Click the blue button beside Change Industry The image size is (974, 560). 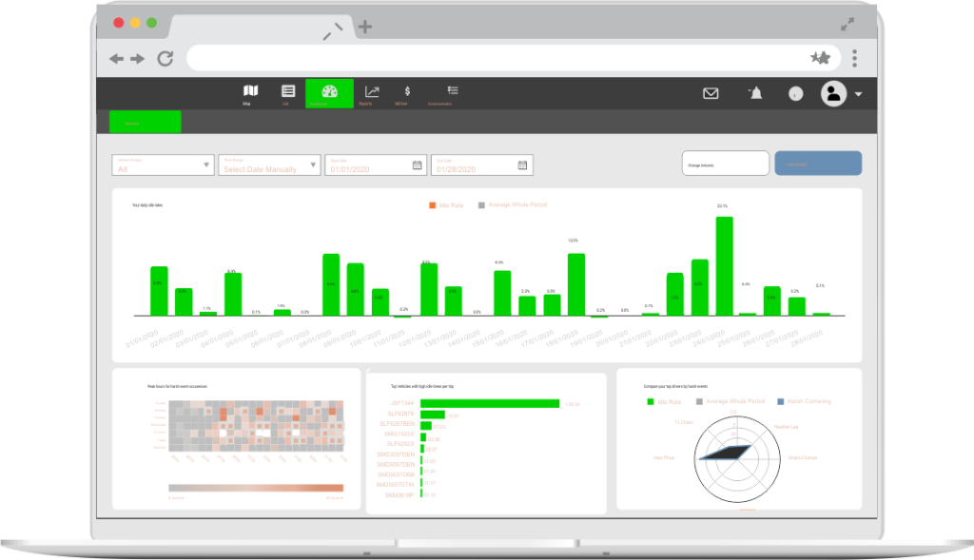tap(818, 164)
